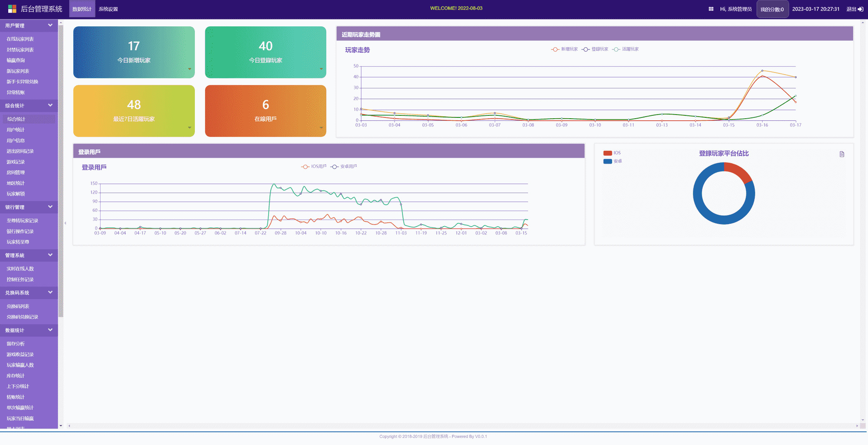This screenshot has width=868, height=445.
Task: Select the 数据统计 top tab
Action: click(x=82, y=9)
